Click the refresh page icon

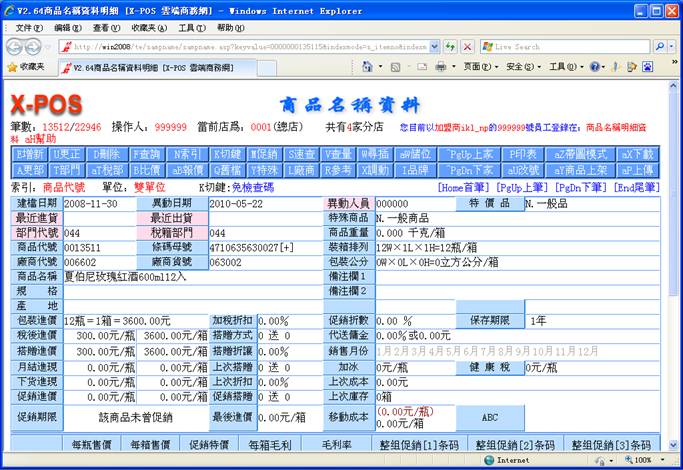point(450,47)
